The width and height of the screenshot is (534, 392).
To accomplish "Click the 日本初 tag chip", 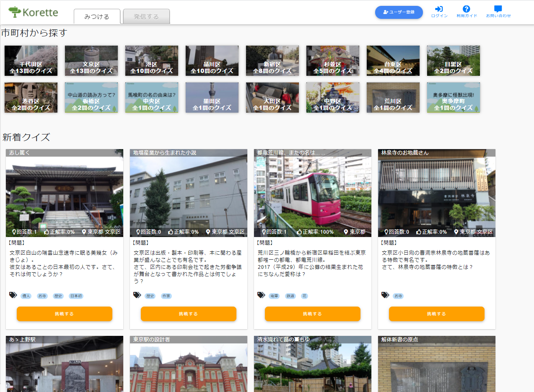I will point(76,296).
